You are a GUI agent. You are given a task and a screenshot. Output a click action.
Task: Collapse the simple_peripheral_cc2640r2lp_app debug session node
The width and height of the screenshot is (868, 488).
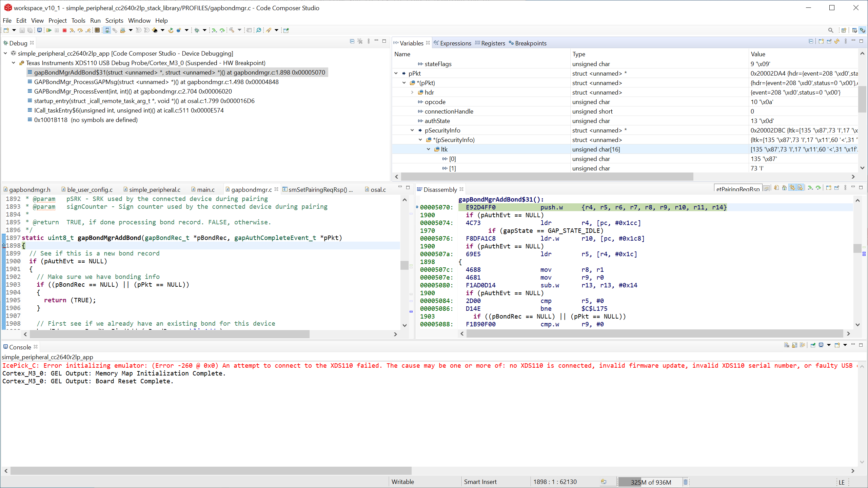coord(5,53)
